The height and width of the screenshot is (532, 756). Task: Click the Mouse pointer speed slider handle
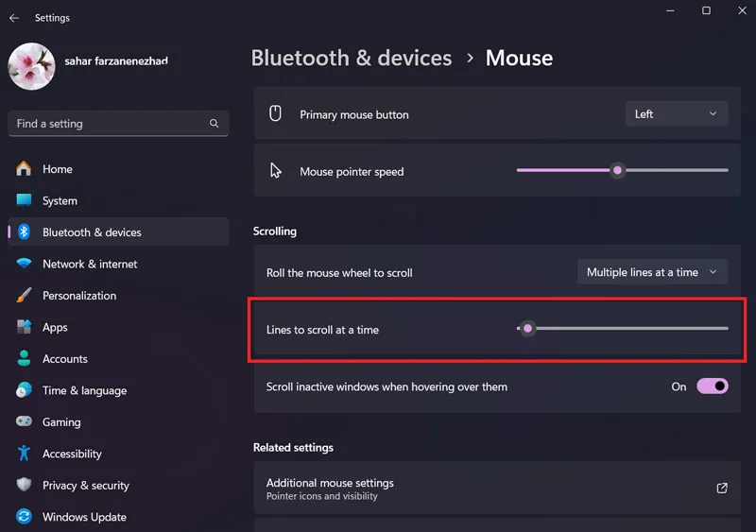[x=617, y=170]
